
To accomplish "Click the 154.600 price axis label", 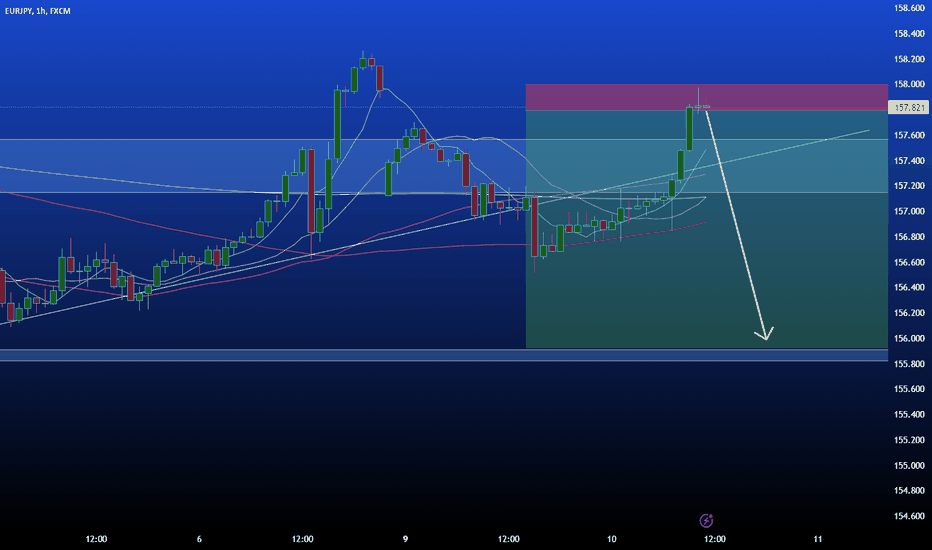I will point(909,516).
